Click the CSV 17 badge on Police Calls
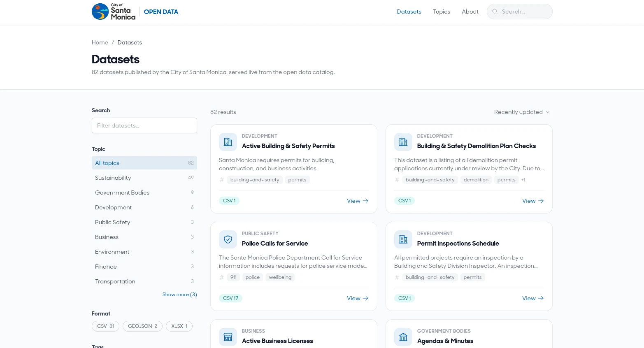The image size is (644, 348). point(230,298)
